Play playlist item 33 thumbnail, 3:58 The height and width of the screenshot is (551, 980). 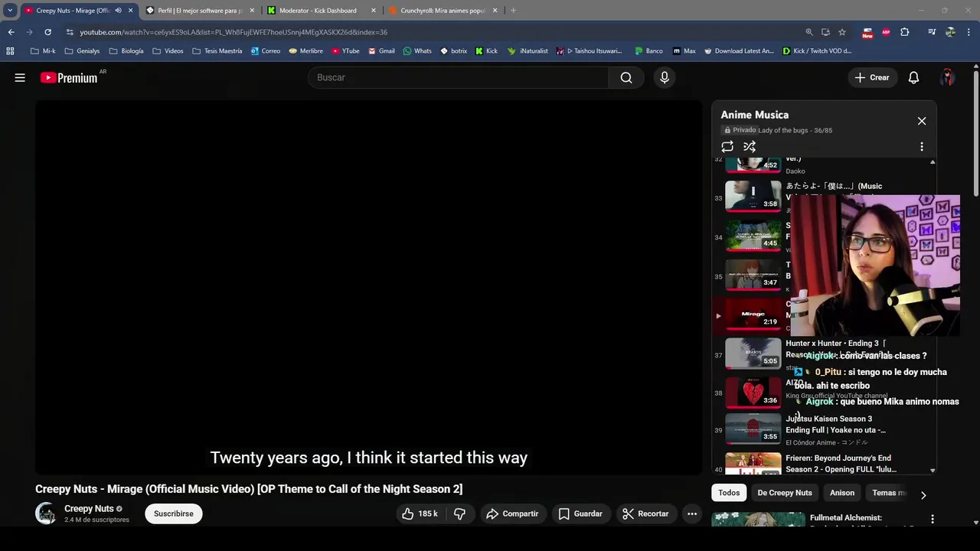[753, 195]
